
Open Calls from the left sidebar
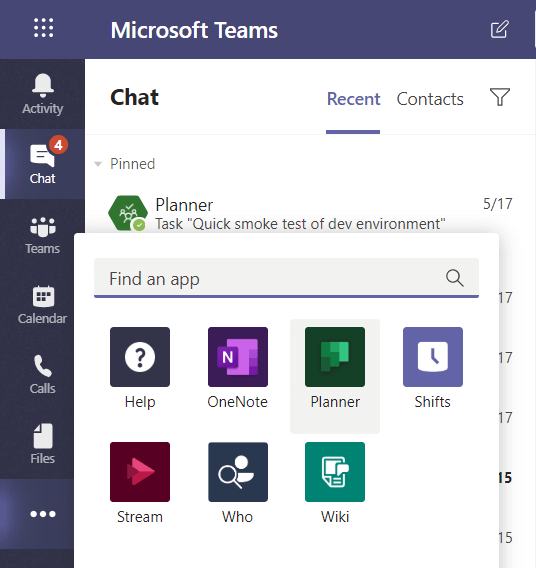coord(42,374)
